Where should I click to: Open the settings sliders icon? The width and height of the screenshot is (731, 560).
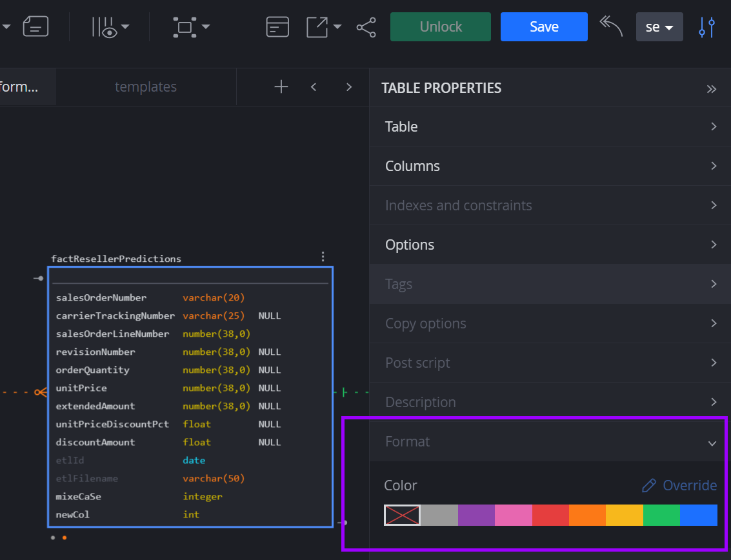point(706,26)
